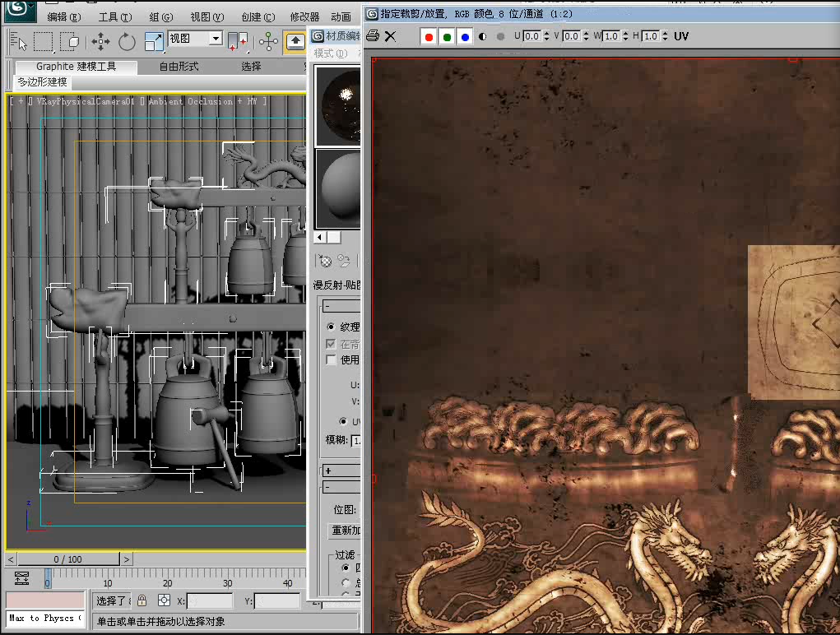
Task: Step to the previous frame arrow
Action: [x=11, y=559]
